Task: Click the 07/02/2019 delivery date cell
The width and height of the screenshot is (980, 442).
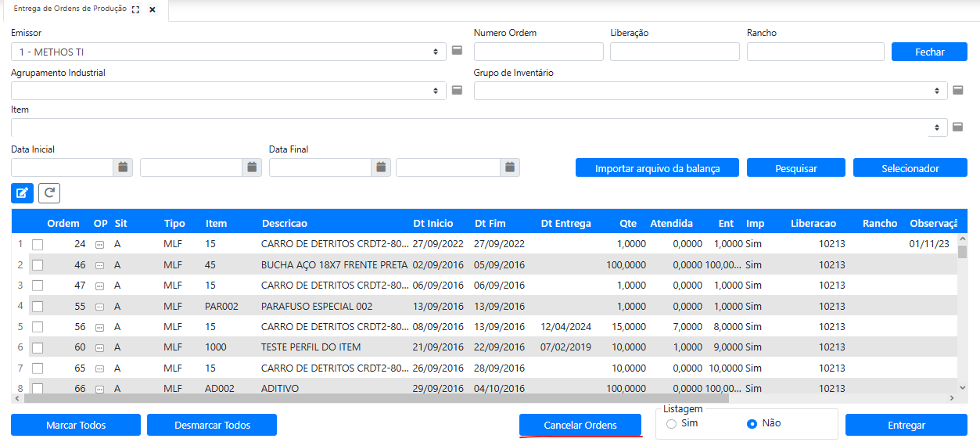Action: tap(566, 347)
